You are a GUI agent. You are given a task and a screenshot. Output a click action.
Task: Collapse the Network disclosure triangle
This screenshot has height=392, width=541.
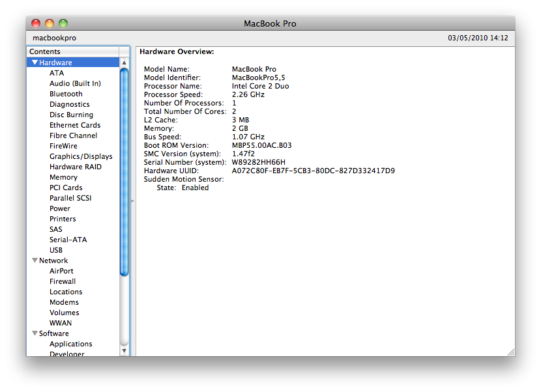[x=35, y=260]
